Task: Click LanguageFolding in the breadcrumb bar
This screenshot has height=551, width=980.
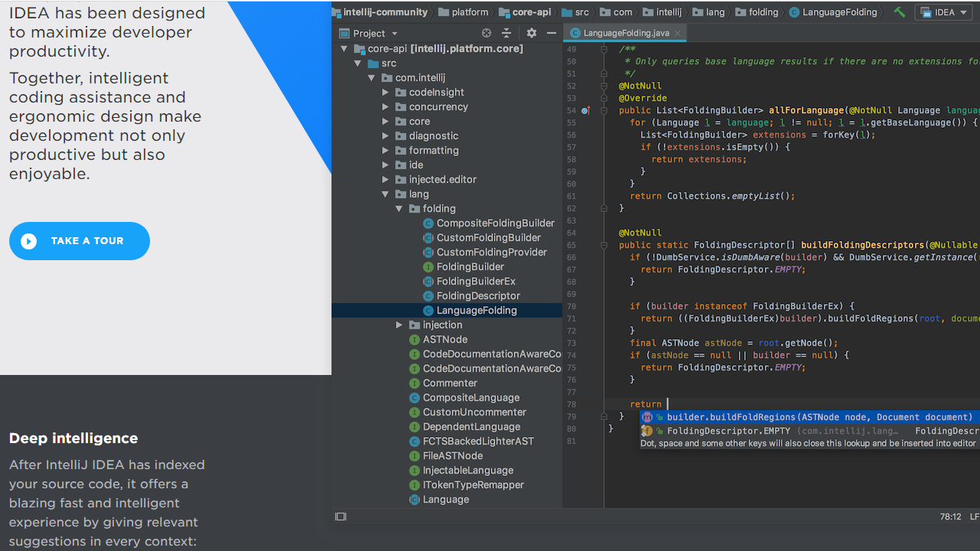Action: [840, 12]
